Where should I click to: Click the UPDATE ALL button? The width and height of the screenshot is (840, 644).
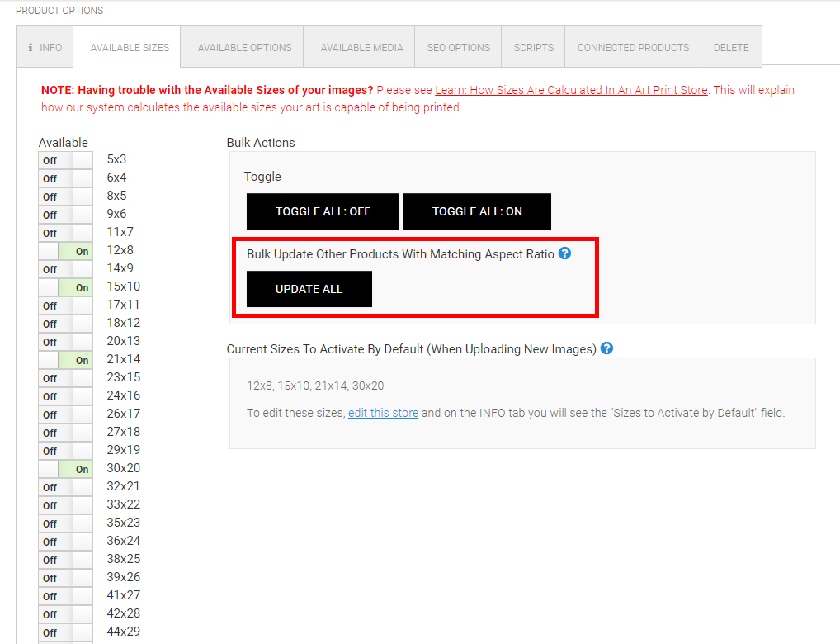(309, 289)
